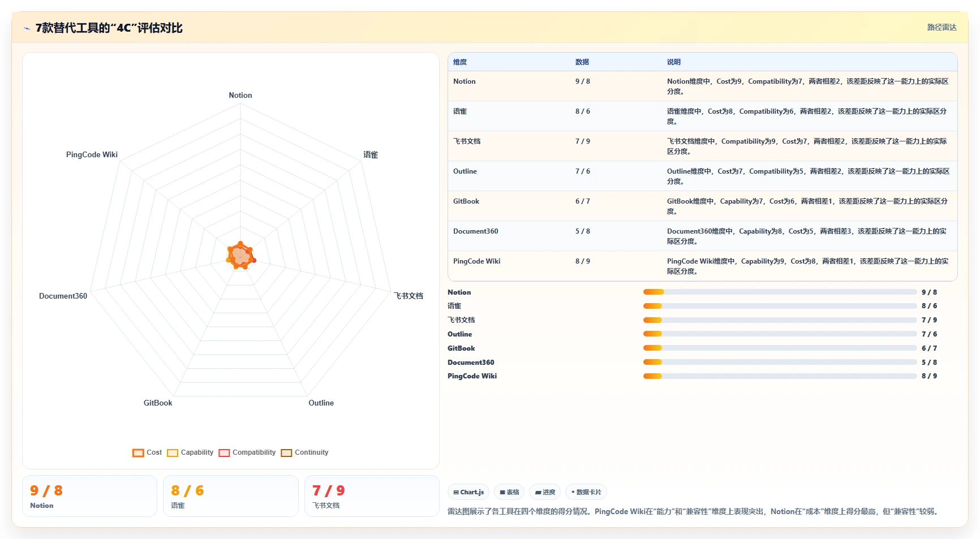Select the 说明 column header
This screenshot has width=980, height=539.
tap(674, 62)
